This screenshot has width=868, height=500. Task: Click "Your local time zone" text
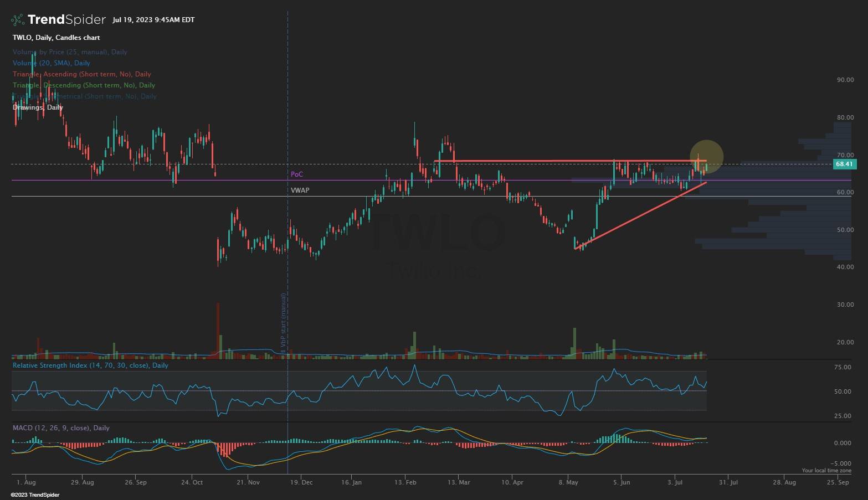(826, 470)
